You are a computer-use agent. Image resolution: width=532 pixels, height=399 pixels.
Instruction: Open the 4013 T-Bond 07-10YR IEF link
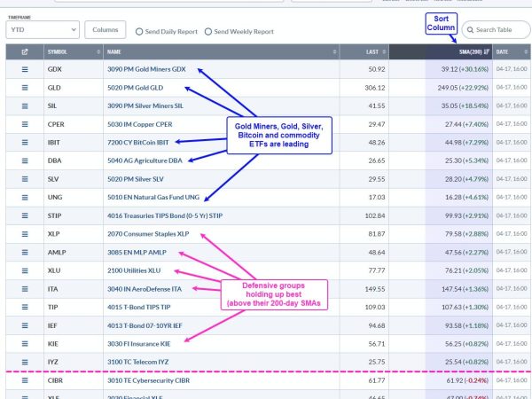coord(145,325)
